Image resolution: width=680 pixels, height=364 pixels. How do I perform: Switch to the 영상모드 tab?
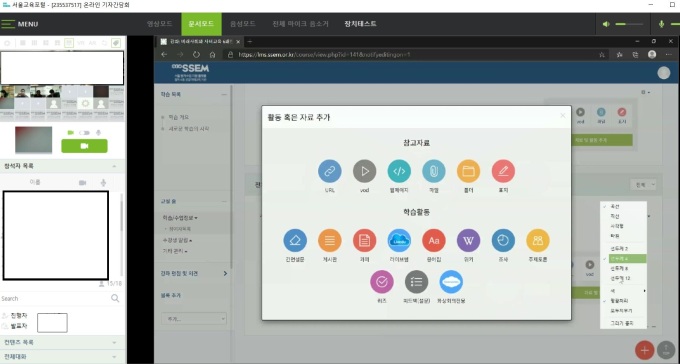tap(160, 24)
